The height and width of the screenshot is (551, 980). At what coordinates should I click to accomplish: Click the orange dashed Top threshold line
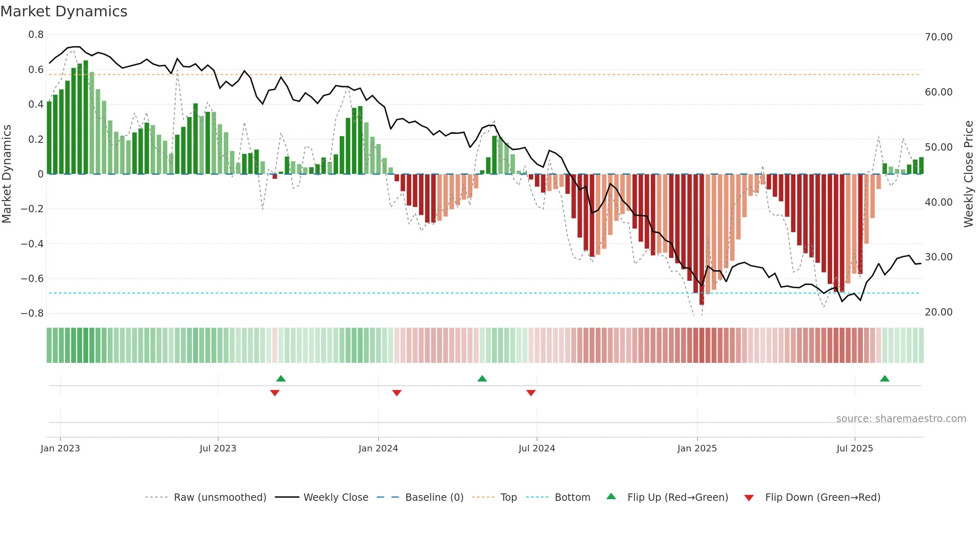[484, 75]
